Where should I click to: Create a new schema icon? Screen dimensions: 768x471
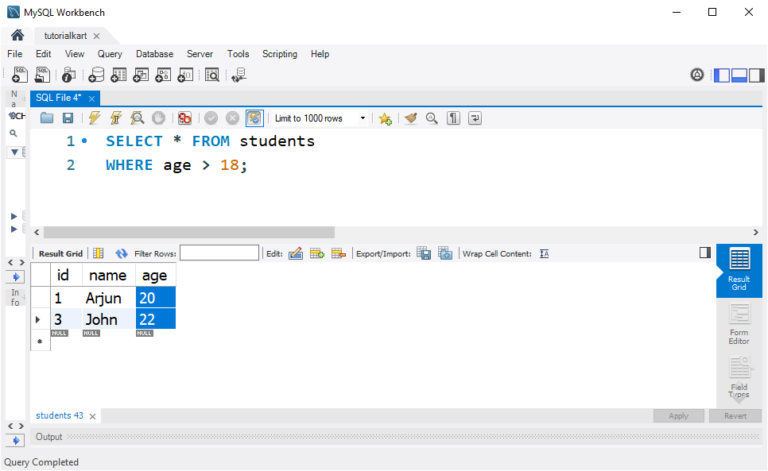pos(96,75)
